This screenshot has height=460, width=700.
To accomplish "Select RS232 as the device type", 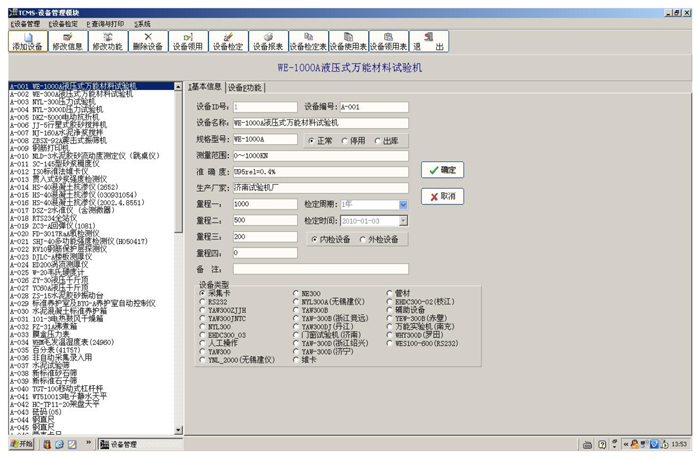I will pos(203,301).
